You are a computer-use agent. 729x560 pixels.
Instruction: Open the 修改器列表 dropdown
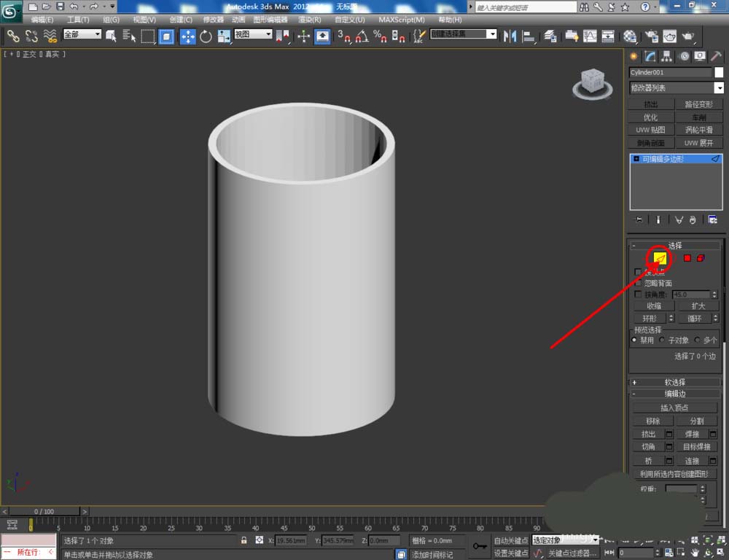pos(676,88)
